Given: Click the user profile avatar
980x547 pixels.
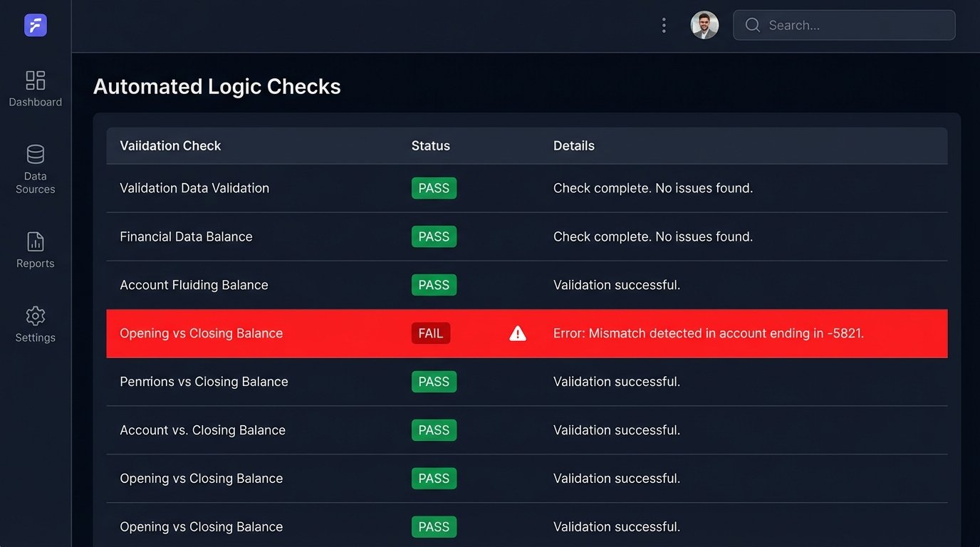Looking at the screenshot, I should click(704, 25).
